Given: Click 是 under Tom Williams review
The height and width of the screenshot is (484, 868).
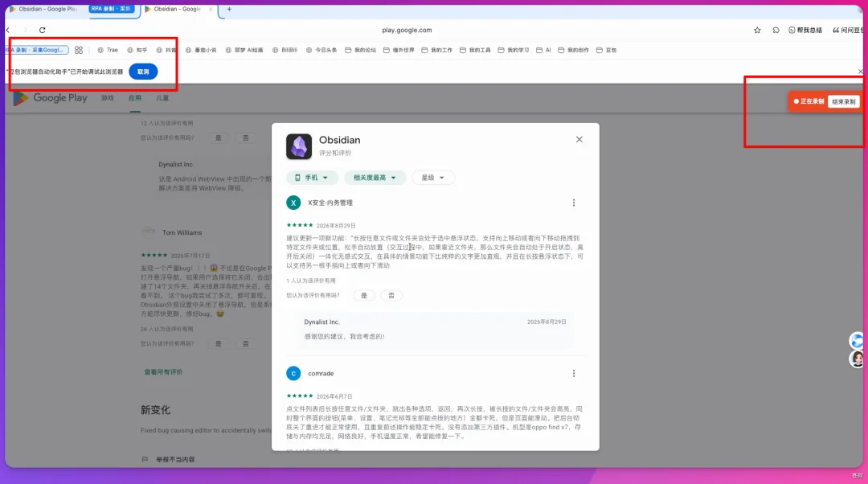Looking at the screenshot, I should (x=218, y=344).
